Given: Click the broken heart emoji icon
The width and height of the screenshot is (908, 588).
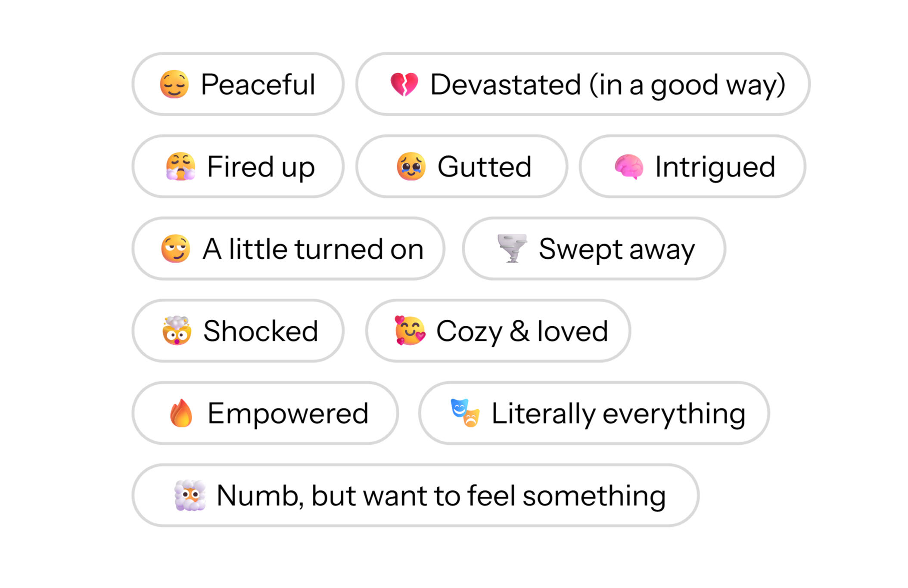Looking at the screenshot, I should (x=404, y=84).
